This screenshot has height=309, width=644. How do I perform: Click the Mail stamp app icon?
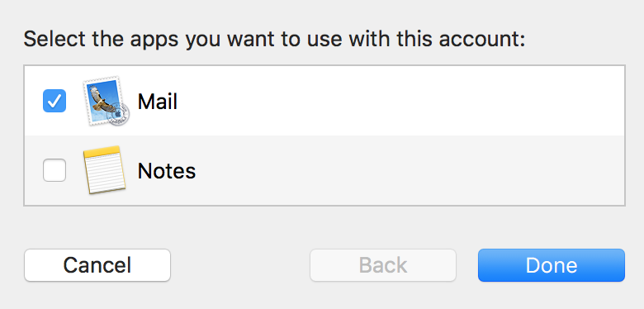pyautogui.click(x=106, y=101)
